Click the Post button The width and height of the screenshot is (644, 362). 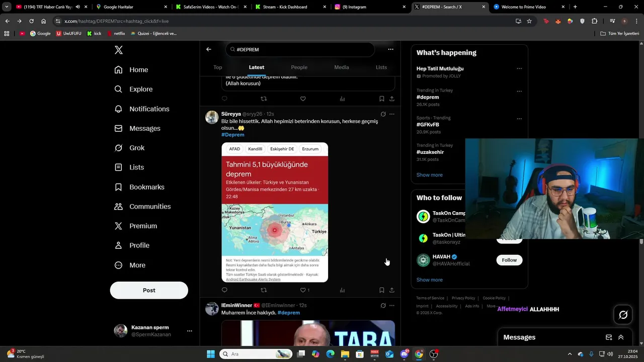tap(149, 290)
